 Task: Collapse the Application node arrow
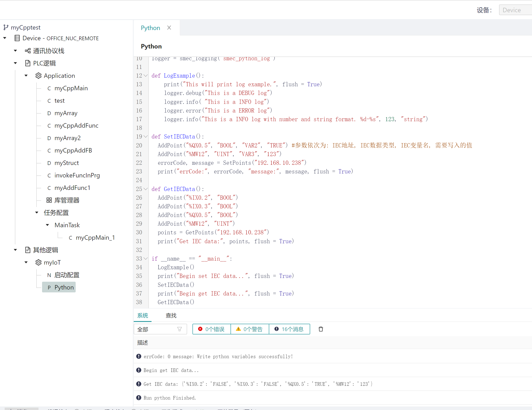(x=26, y=76)
